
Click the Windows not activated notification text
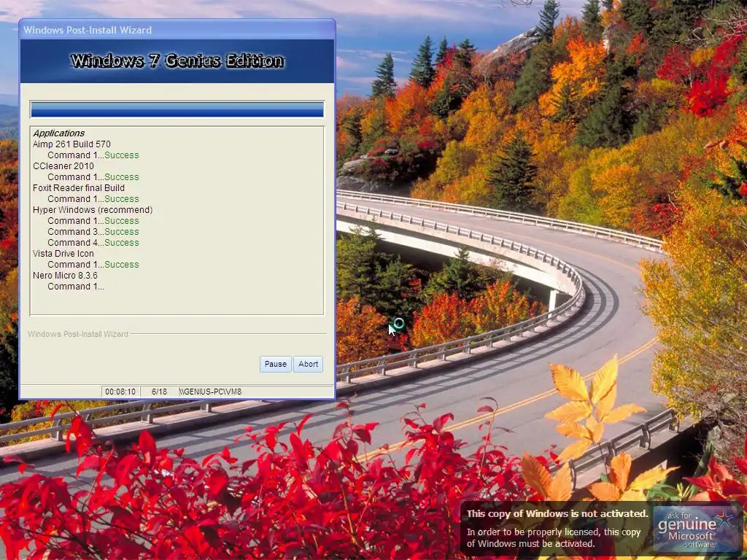(557, 529)
